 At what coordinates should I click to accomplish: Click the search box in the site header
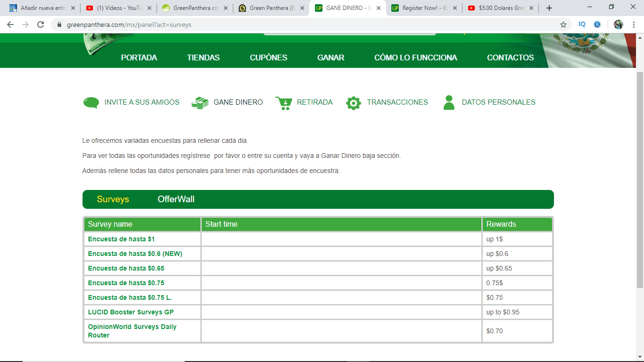349,34
